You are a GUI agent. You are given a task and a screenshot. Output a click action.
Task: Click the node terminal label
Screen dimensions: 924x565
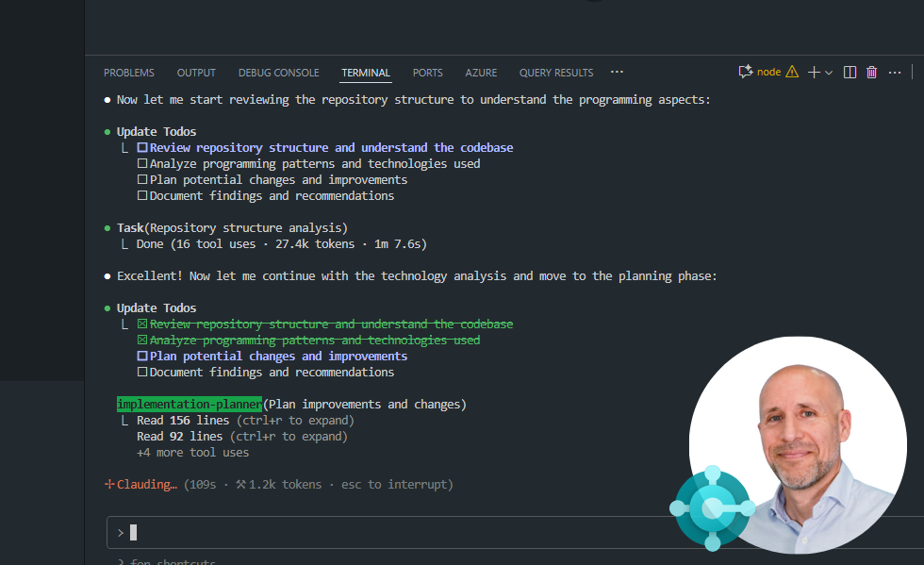768,73
